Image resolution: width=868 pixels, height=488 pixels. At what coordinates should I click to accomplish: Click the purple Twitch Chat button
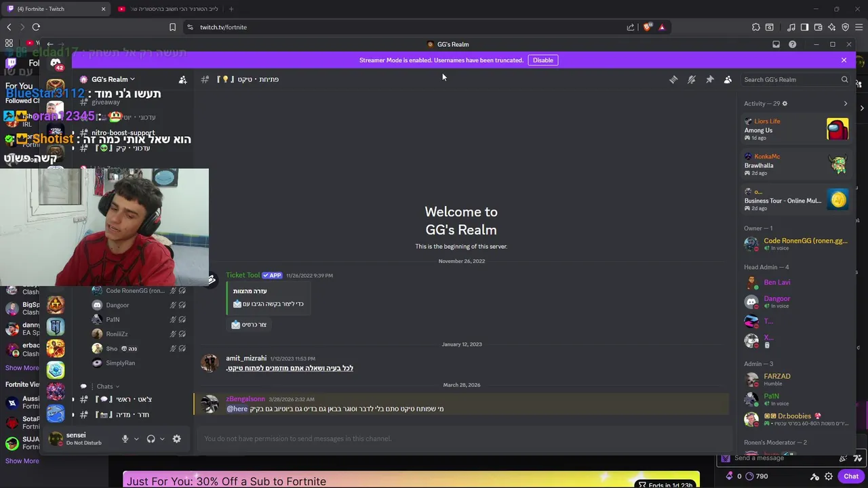851,476
